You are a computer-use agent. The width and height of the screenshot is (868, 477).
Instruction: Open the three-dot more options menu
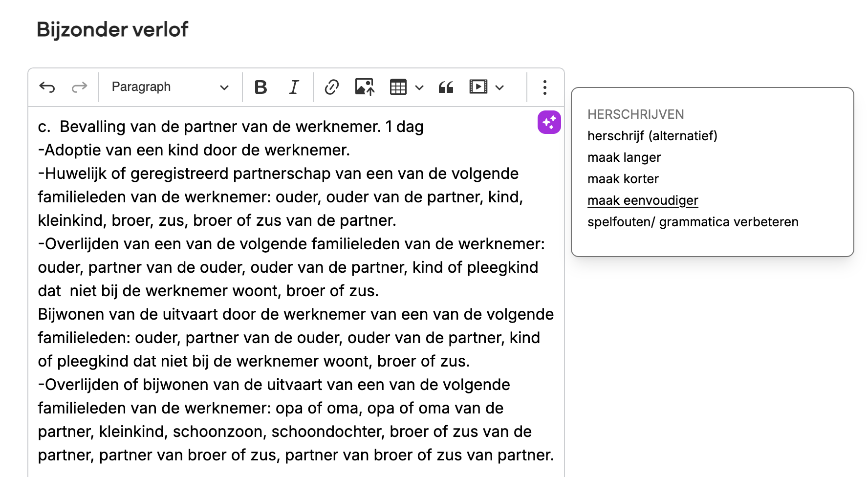545,87
